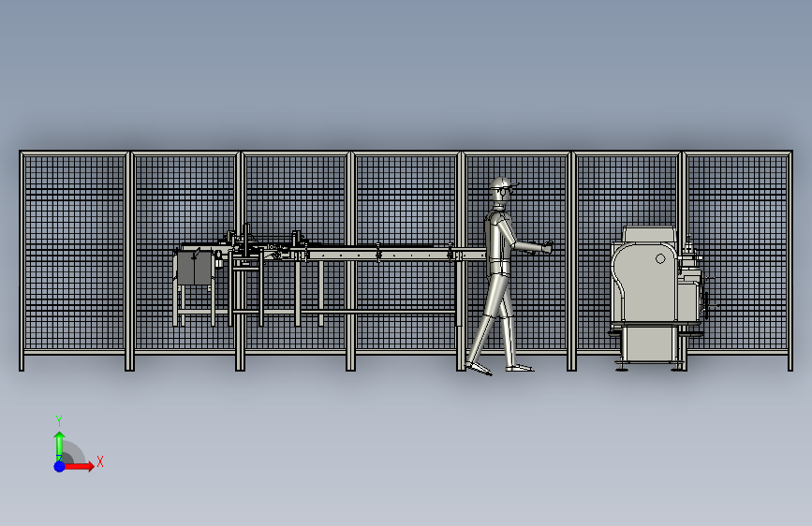Click the blue Z axis dot of the triad
Image resolution: width=812 pixels, height=526 pixels.
pyautogui.click(x=60, y=466)
